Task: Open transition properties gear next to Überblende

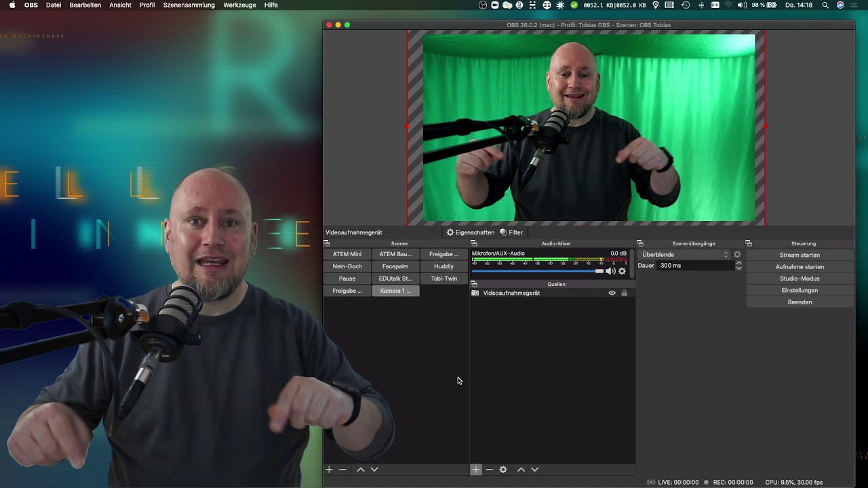Action: (737, 255)
